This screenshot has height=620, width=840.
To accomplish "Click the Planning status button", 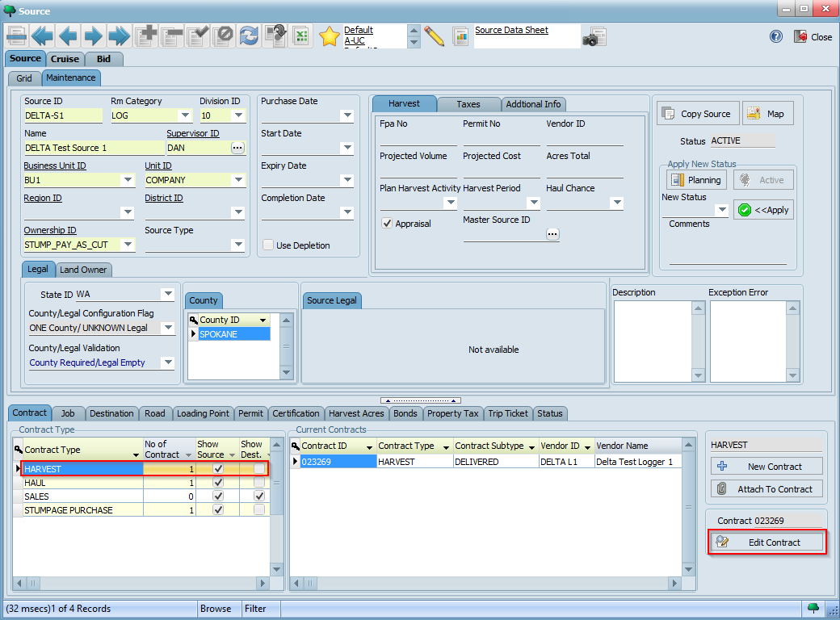I will pos(696,180).
